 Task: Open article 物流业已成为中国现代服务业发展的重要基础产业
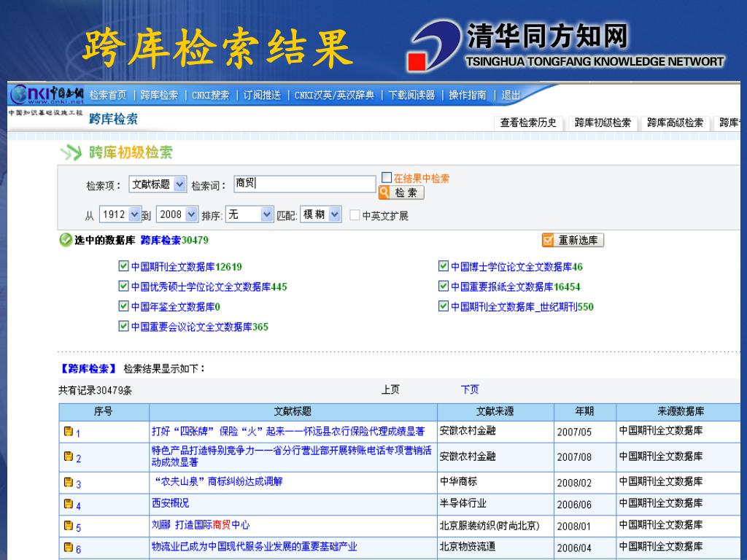point(255,547)
